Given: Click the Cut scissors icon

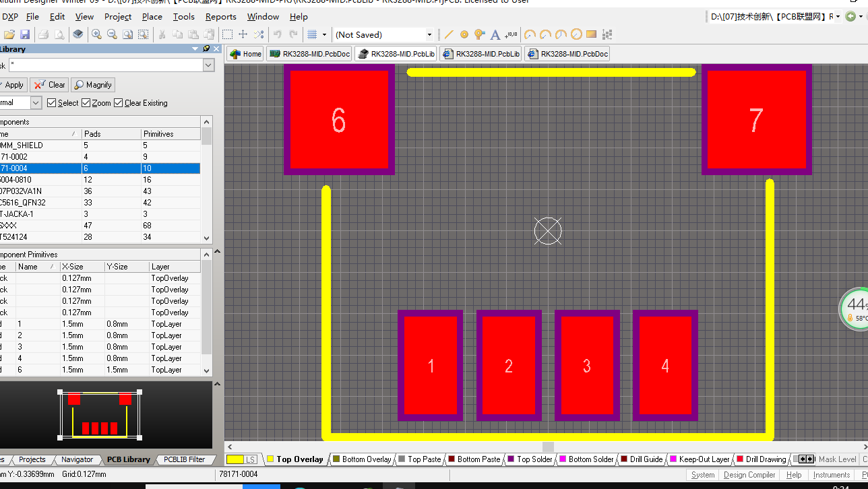Looking at the screenshot, I should [162, 34].
